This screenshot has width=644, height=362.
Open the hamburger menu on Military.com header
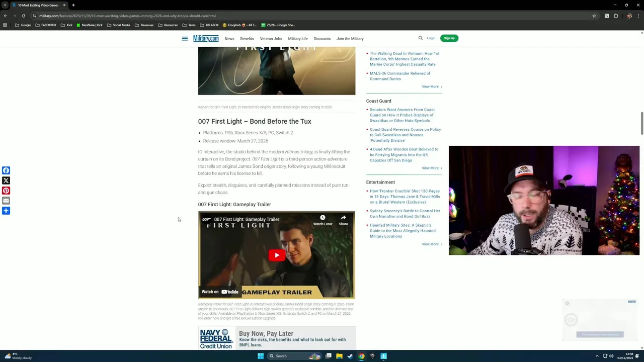[x=185, y=39]
